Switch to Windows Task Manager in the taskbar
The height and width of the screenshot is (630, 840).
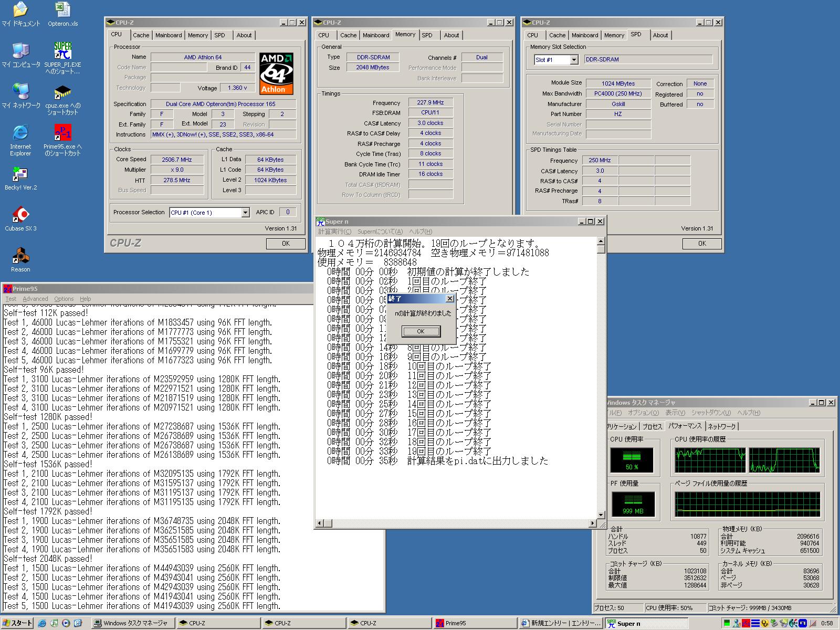click(x=132, y=623)
